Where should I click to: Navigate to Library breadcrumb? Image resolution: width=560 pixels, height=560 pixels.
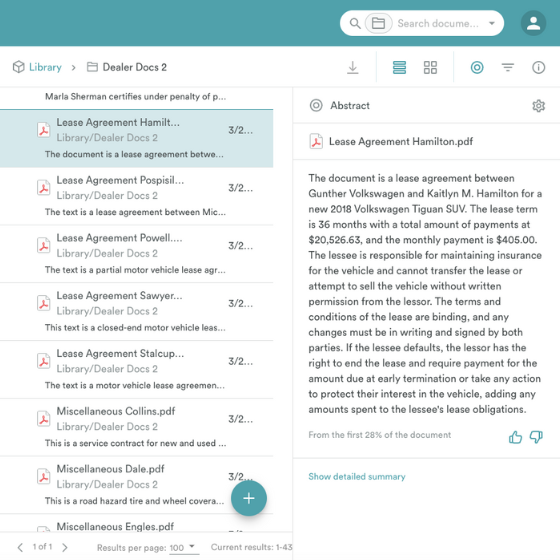(x=45, y=67)
